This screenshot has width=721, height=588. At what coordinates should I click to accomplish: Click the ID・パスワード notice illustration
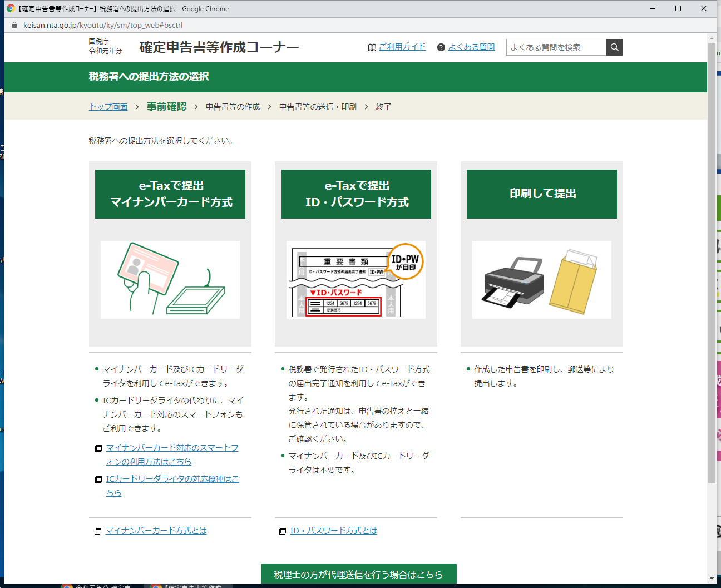(x=356, y=280)
